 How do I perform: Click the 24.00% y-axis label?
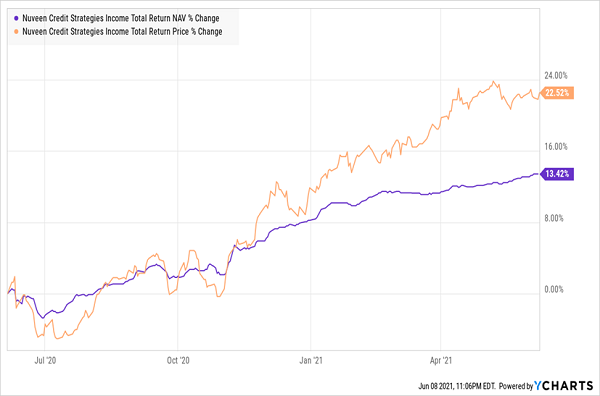click(x=556, y=75)
